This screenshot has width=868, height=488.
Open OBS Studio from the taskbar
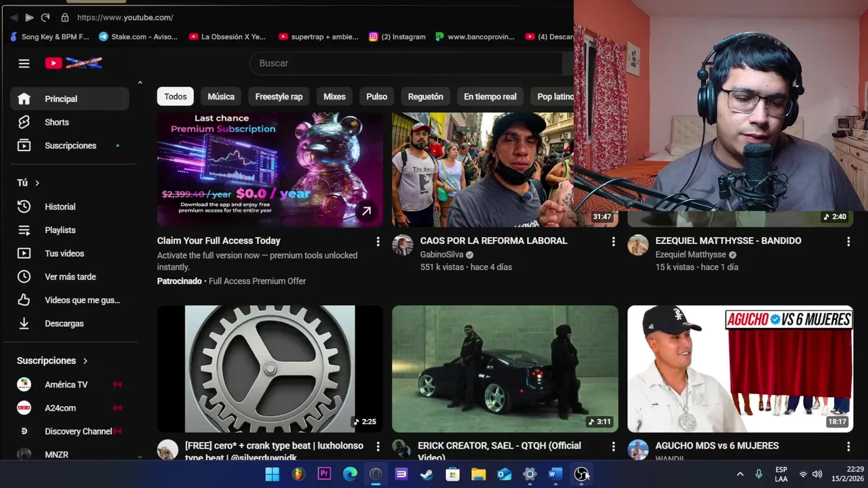[x=581, y=474]
